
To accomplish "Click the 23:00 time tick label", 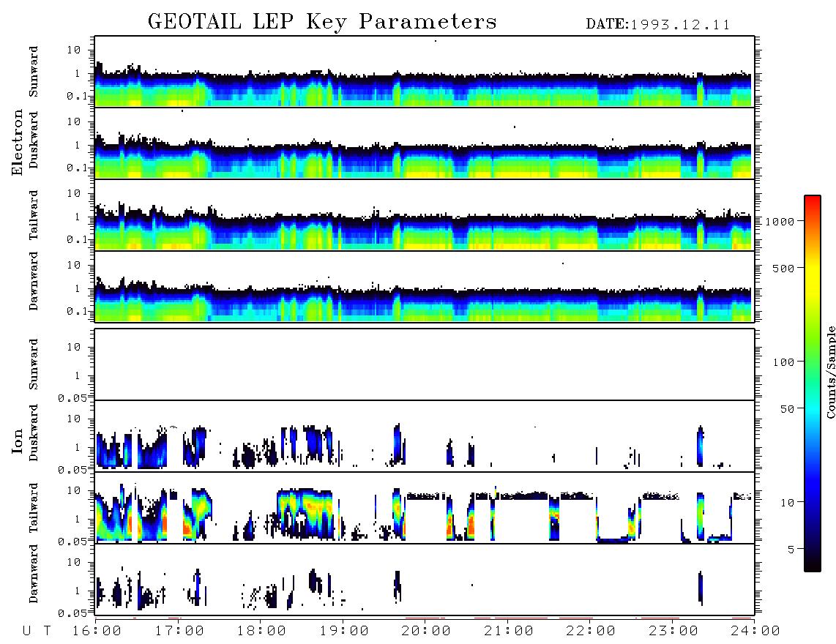I will point(673,631).
